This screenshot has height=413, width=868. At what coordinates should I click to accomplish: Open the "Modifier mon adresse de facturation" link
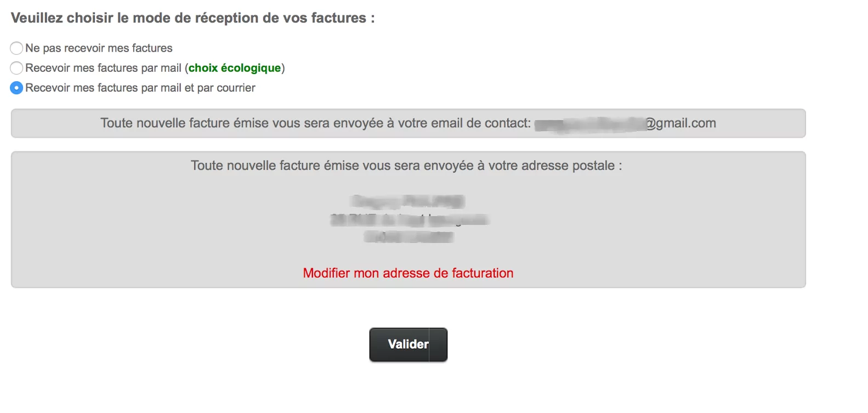click(408, 273)
